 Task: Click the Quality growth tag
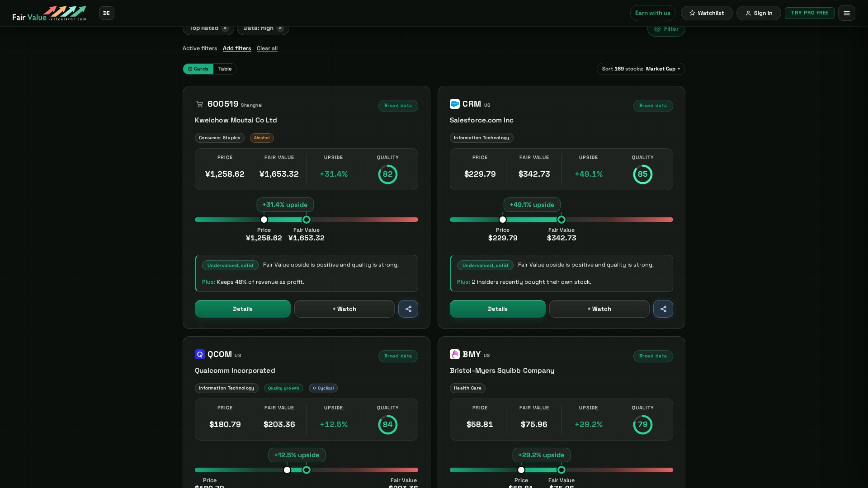click(283, 388)
